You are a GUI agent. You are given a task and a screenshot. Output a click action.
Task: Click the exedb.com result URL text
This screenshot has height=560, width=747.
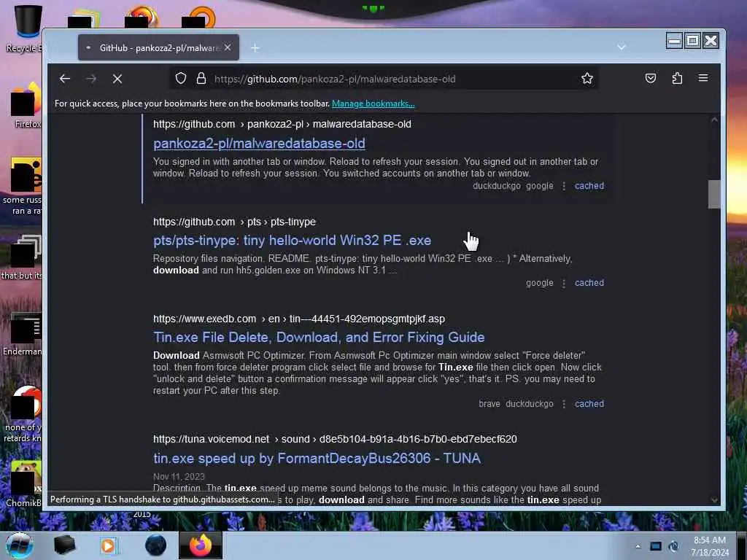(299, 319)
